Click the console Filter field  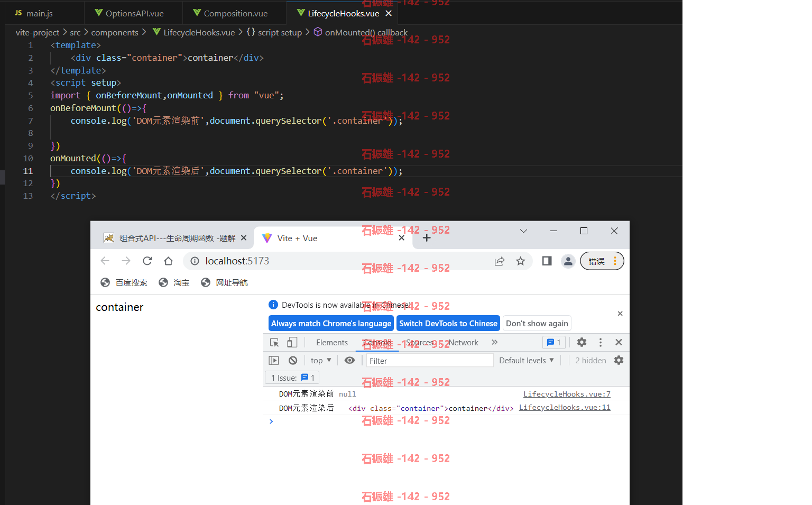430,361
